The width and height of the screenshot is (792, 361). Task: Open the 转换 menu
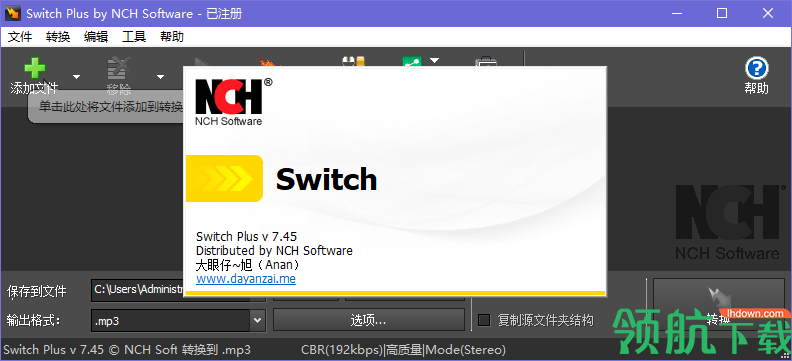pos(58,37)
